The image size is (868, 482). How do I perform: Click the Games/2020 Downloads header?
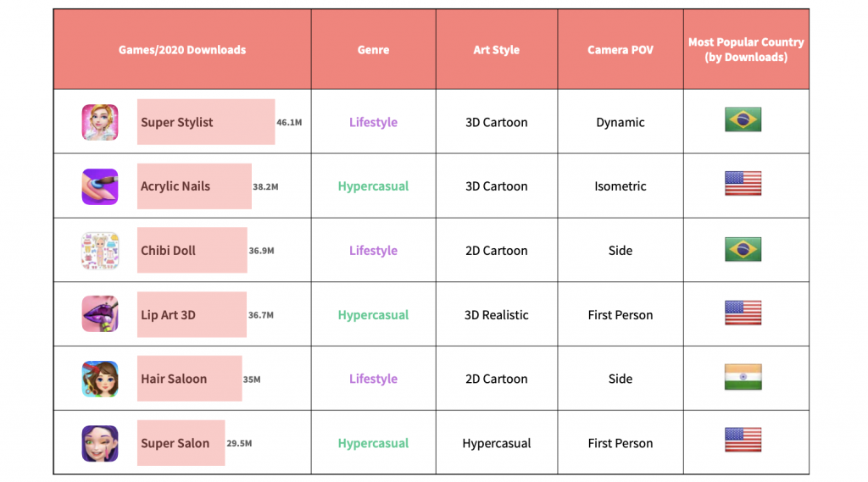[x=182, y=50]
